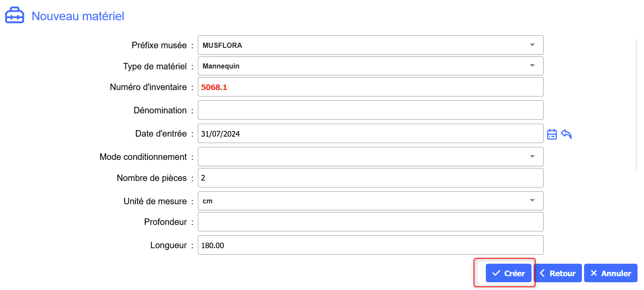Click the Retour button
This screenshot has width=644, height=290.
(558, 273)
